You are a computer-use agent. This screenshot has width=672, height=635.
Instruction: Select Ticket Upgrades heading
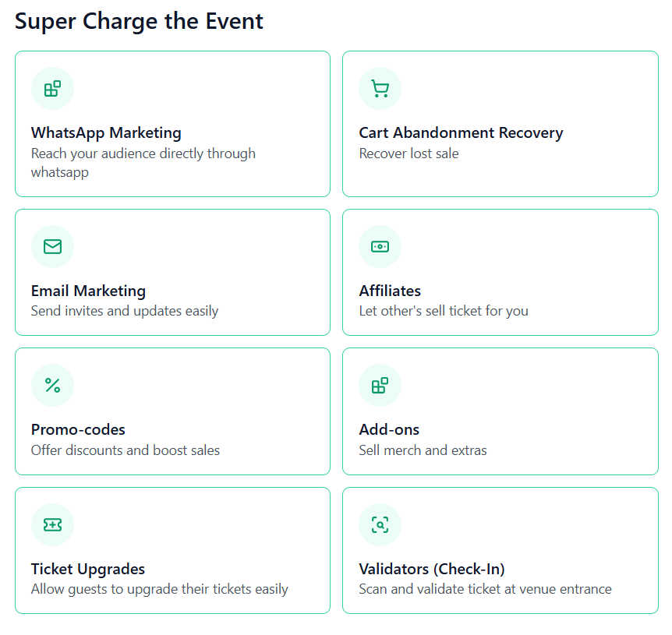88,569
